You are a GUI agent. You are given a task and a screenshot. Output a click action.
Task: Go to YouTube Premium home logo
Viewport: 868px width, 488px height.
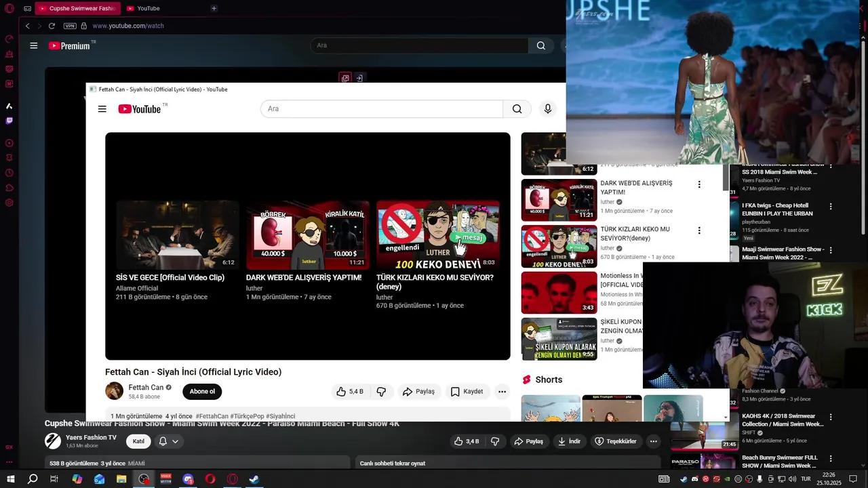[x=69, y=45]
